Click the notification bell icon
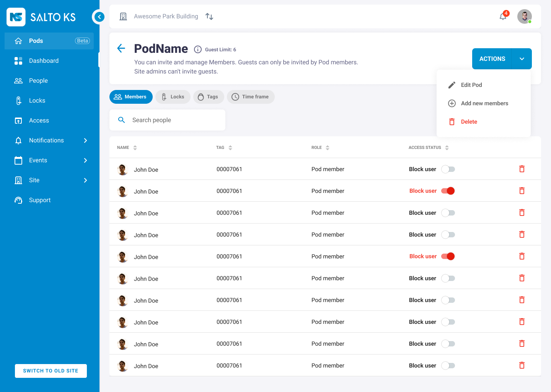 503,16
